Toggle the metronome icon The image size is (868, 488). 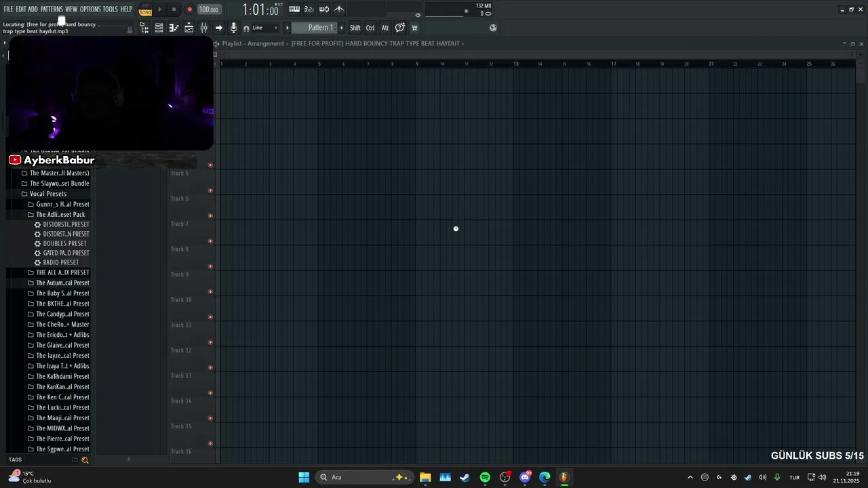339,9
